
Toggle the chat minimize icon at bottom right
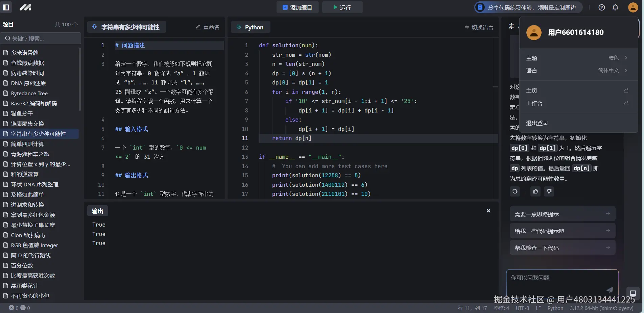(x=634, y=293)
